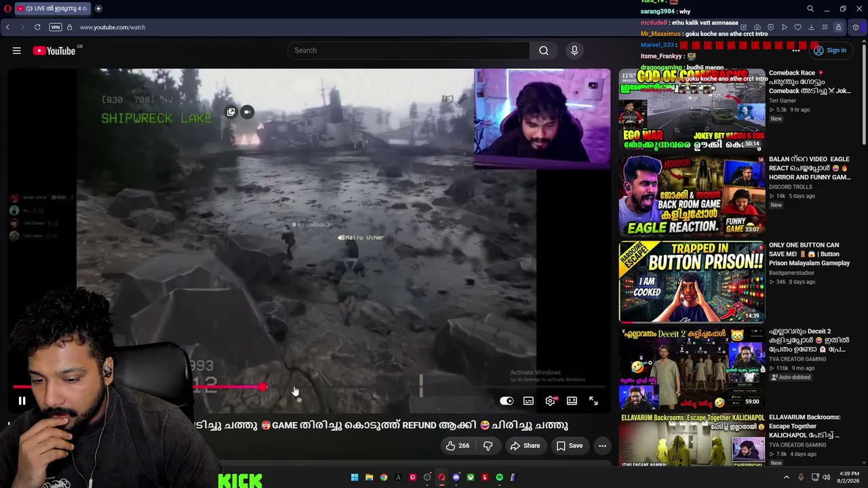Open the Windows Start menu
The width and height of the screenshot is (868, 488).
tap(354, 477)
